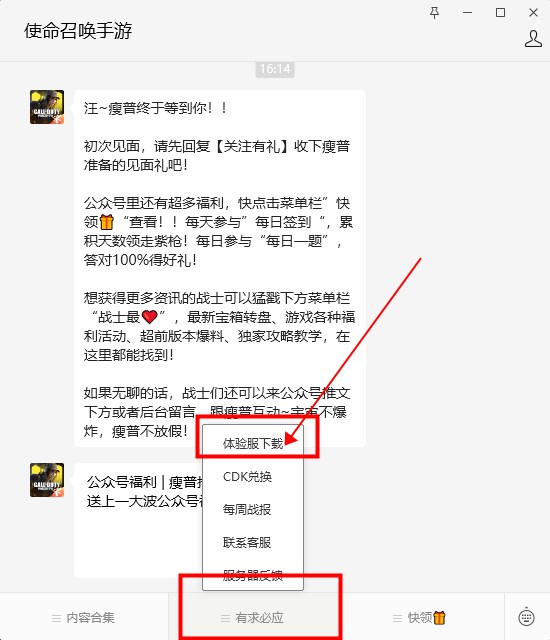This screenshot has width=550, height=640.
Task: Click the 16:14 timestamp label
Action: point(275,69)
